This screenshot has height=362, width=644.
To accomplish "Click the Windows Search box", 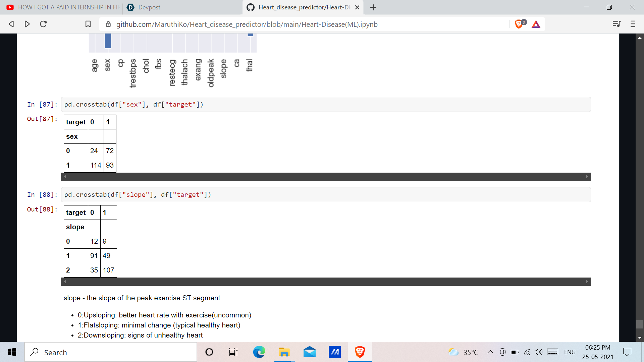I will tap(111, 352).
